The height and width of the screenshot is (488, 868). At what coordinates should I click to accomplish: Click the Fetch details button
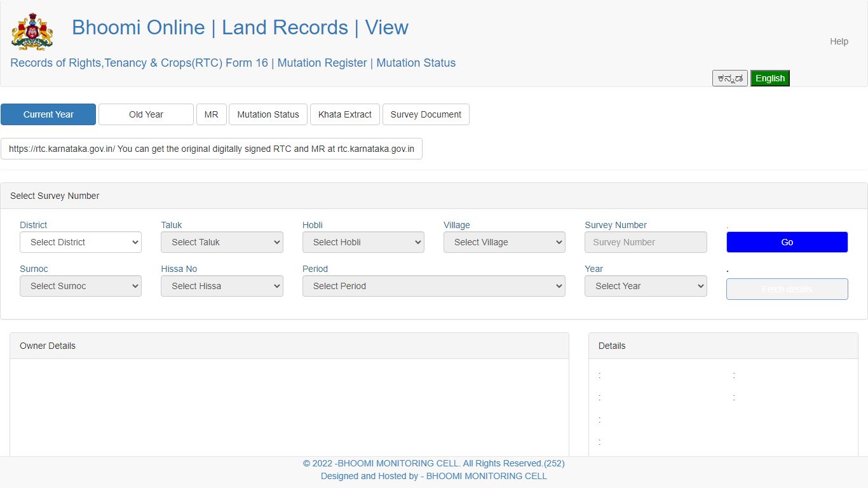tap(787, 289)
